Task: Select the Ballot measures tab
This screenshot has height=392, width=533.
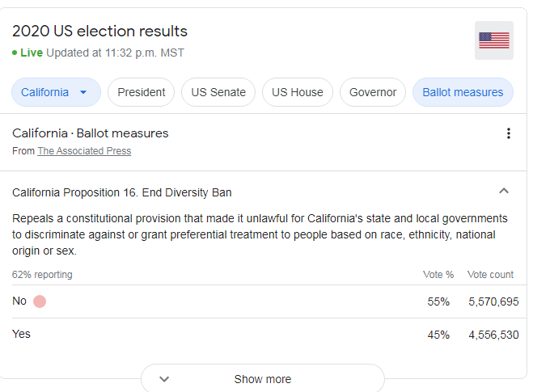Action: (x=463, y=92)
